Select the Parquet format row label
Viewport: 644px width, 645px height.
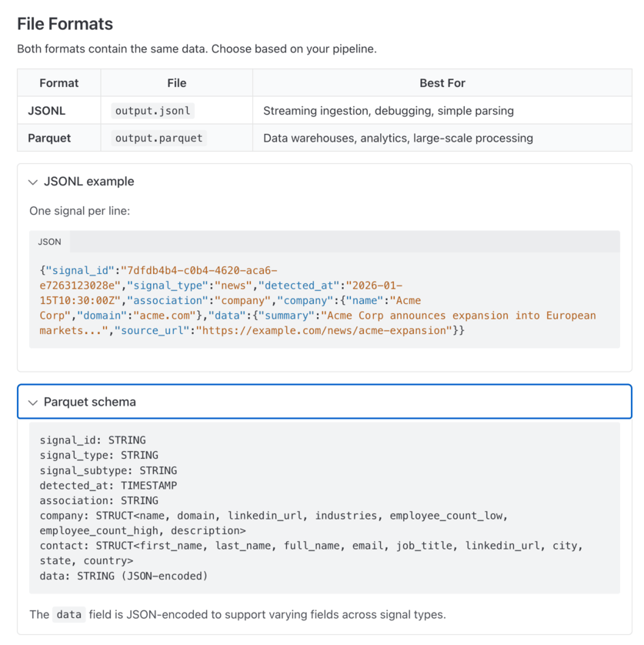pyautogui.click(x=49, y=139)
